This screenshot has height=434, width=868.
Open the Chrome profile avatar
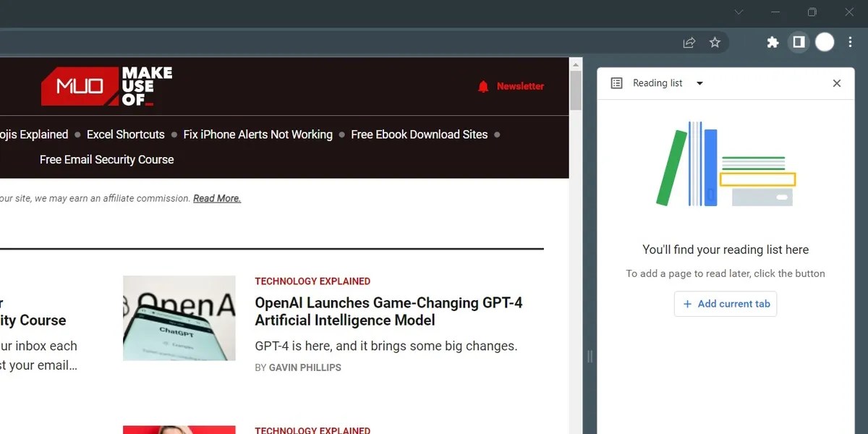[x=825, y=42]
